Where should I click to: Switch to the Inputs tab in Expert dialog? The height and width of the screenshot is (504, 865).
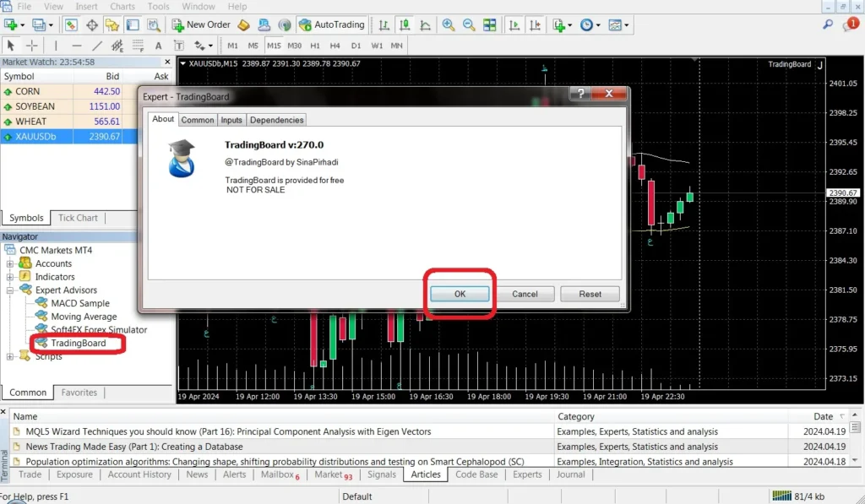[x=231, y=120]
